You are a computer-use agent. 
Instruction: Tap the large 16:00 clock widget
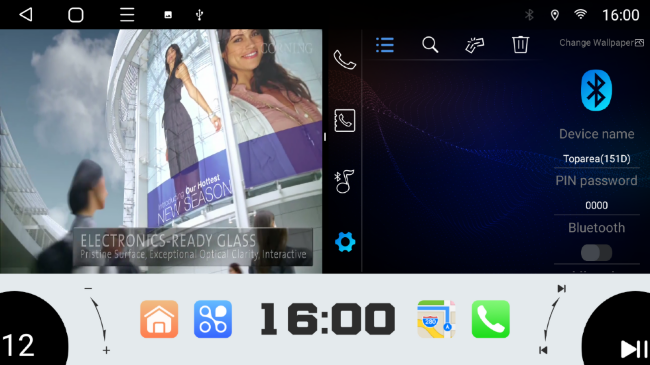tap(327, 319)
